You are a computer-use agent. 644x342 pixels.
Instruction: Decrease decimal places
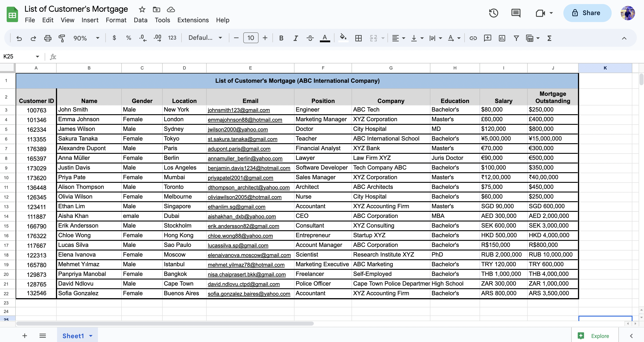click(143, 38)
